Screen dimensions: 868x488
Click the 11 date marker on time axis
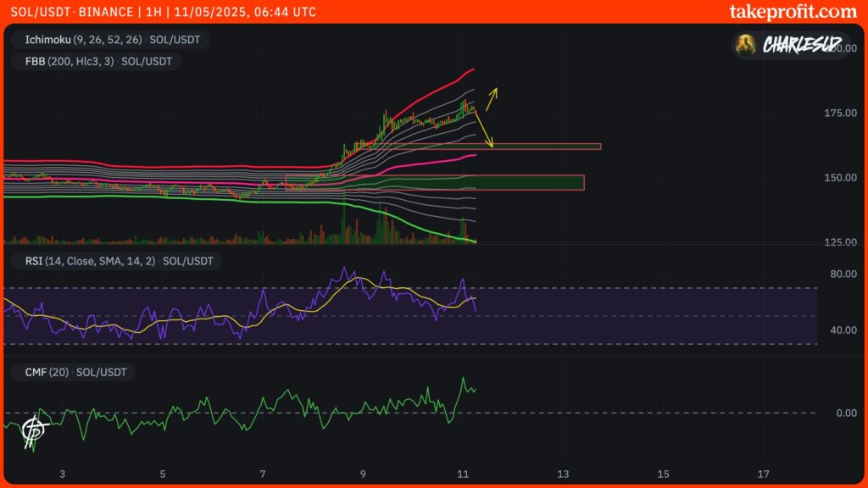pos(463,474)
